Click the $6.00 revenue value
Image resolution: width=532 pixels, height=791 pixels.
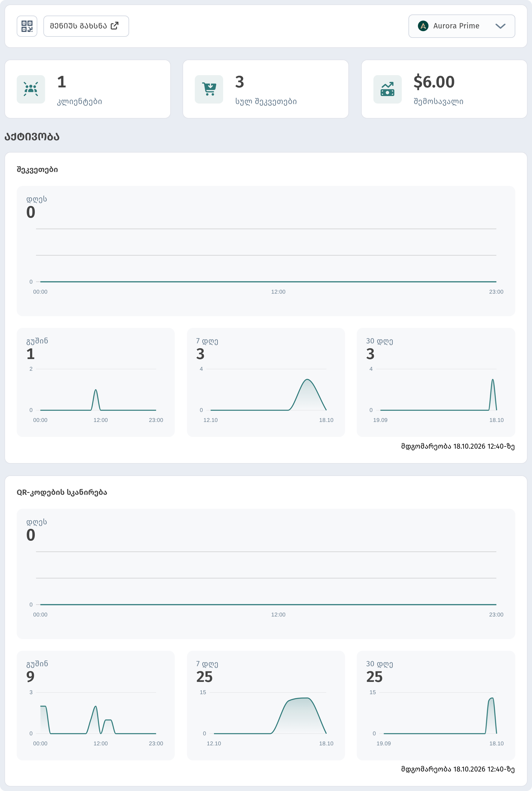click(x=434, y=82)
